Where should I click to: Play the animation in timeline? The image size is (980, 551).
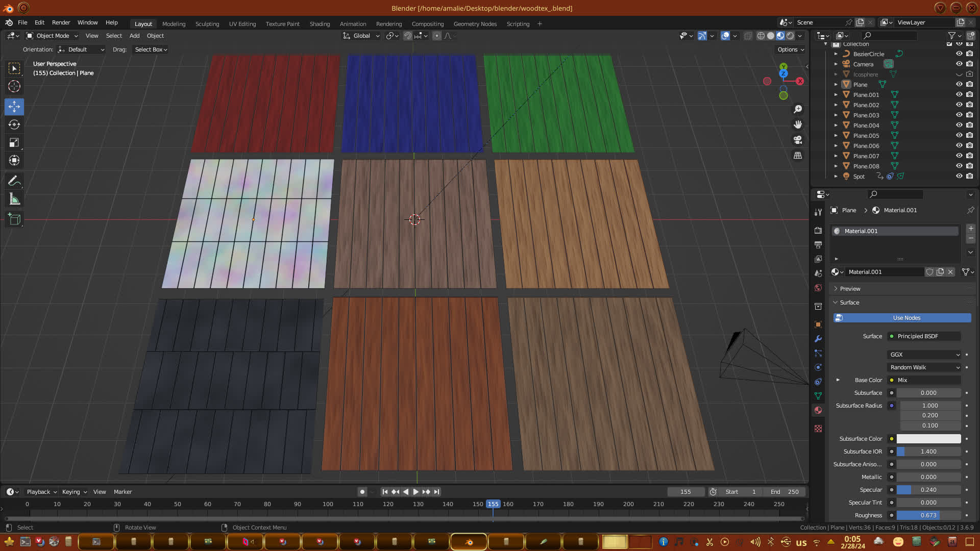point(415,492)
